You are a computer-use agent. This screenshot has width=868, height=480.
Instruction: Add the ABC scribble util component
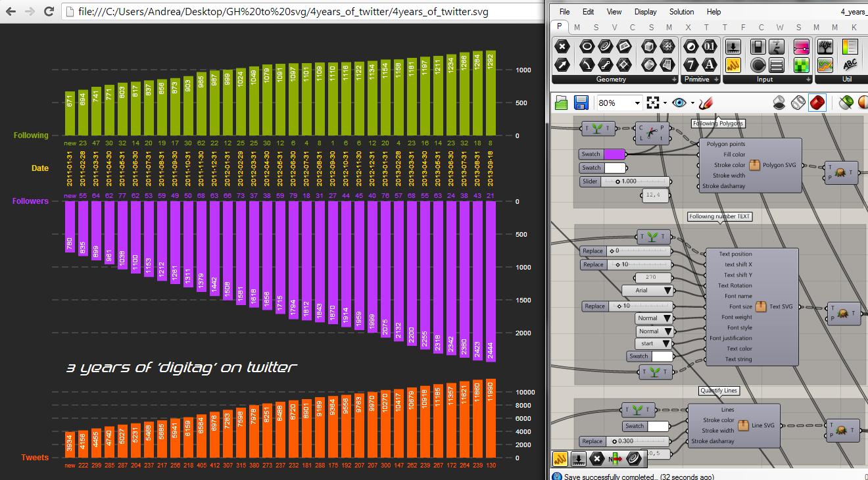point(850,64)
